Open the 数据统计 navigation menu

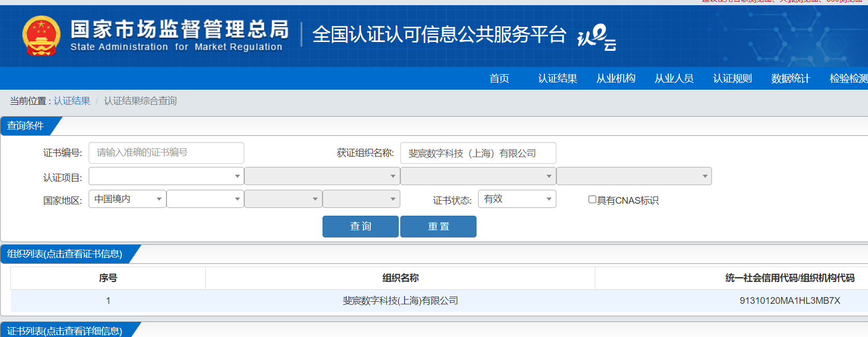point(791,78)
